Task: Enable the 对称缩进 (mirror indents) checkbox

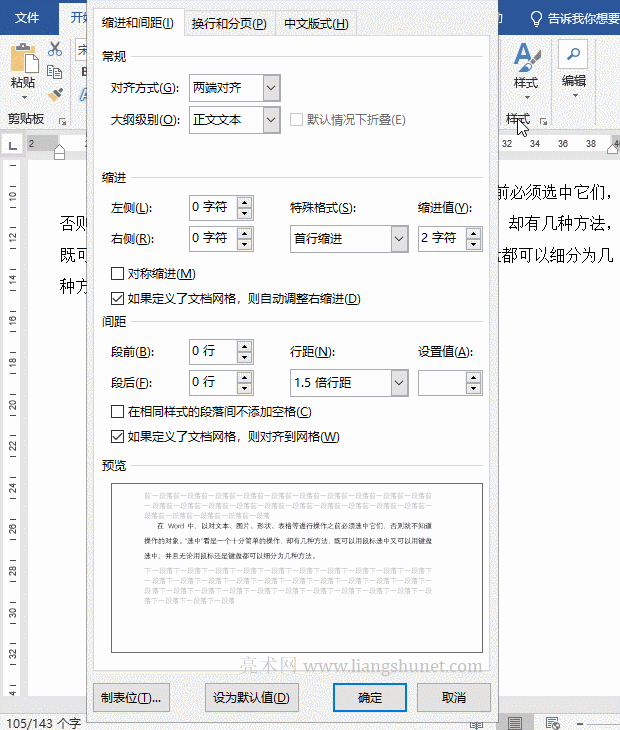Action: (118, 274)
